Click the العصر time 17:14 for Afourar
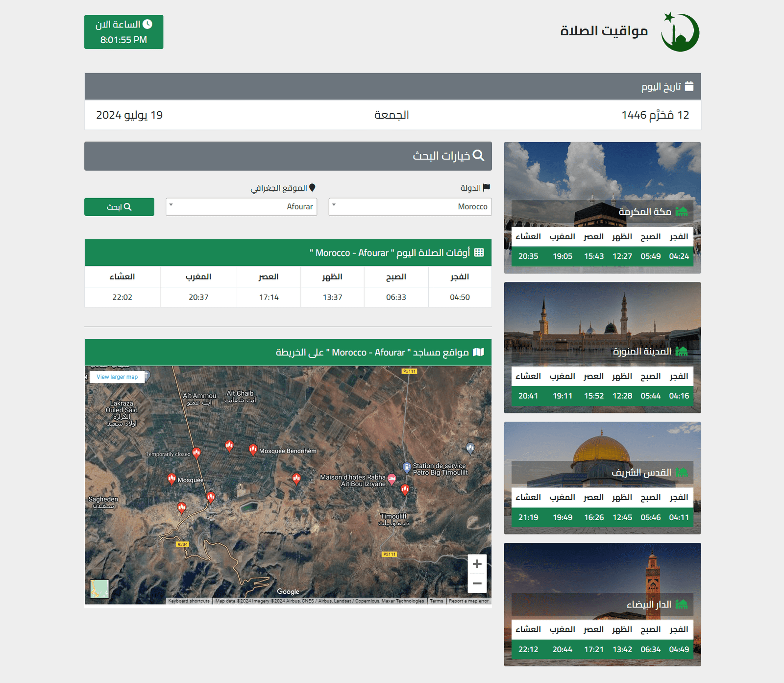This screenshot has width=784, height=683. click(269, 297)
